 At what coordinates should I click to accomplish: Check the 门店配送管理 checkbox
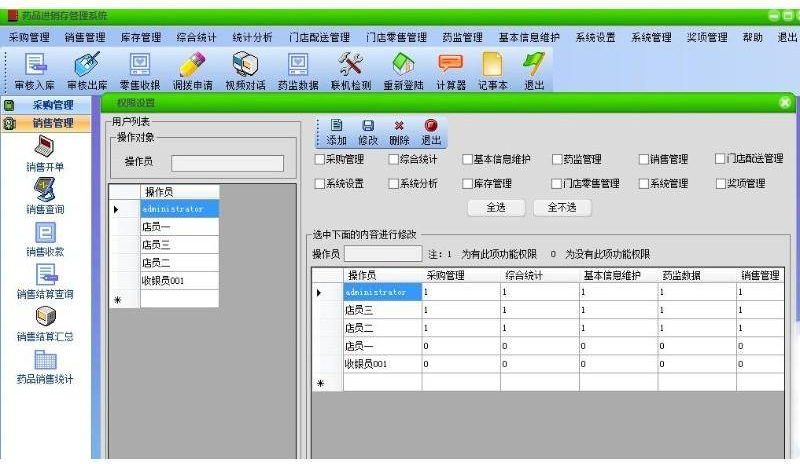tap(720, 159)
